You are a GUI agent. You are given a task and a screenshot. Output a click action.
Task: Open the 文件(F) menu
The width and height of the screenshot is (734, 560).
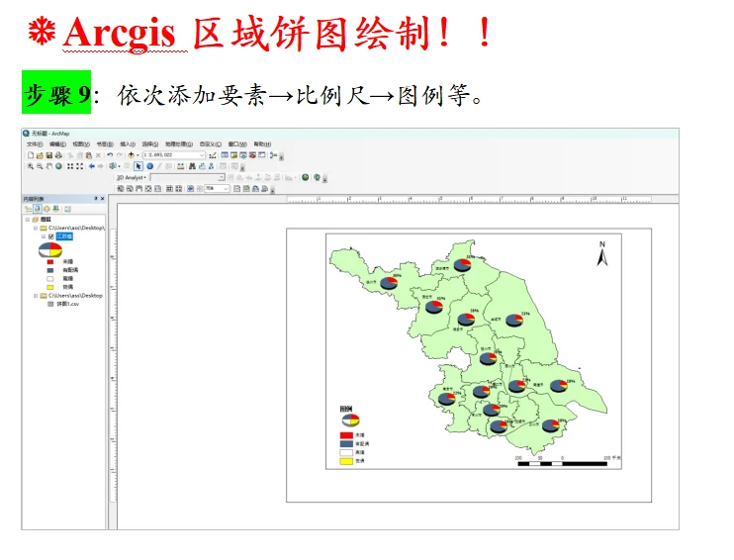click(35, 144)
